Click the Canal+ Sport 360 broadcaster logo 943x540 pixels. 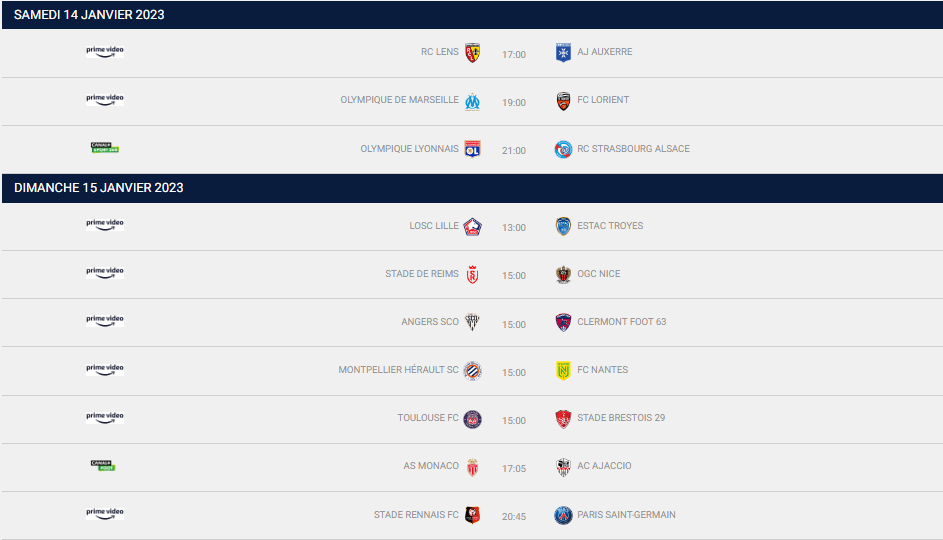105,147
